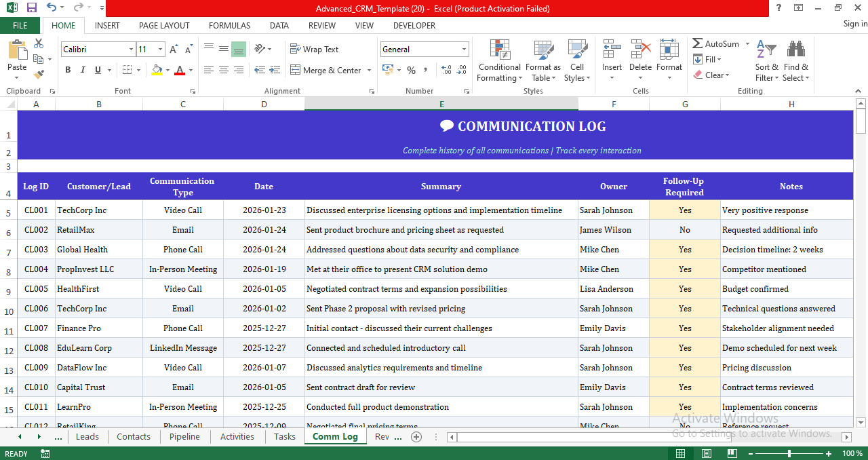Increase decimal places
This screenshot has height=460, width=868.
tap(446, 70)
